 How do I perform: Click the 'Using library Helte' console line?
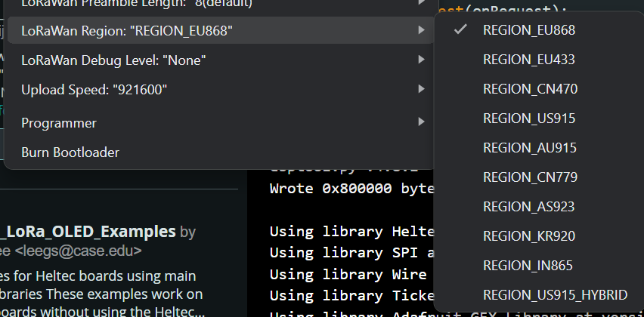pos(352,231)
